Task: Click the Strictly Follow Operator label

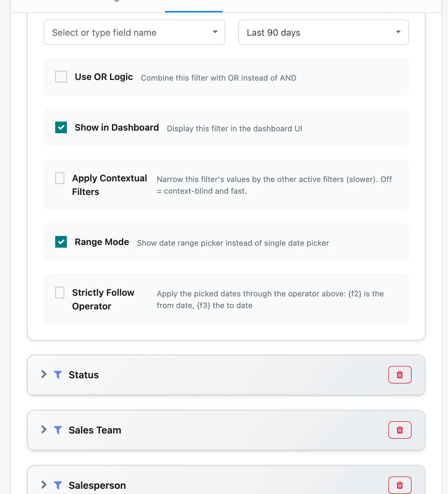Action: [x=103, y=299]
